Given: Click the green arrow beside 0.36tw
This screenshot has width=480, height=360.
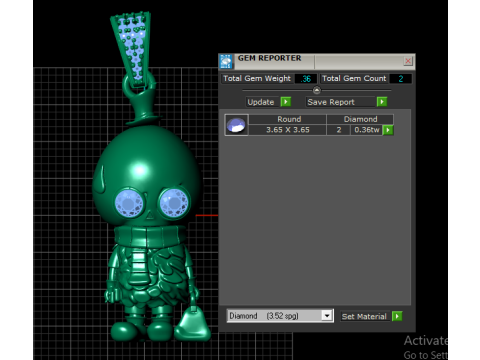Looking at the screenshot, I should [388, 130].
